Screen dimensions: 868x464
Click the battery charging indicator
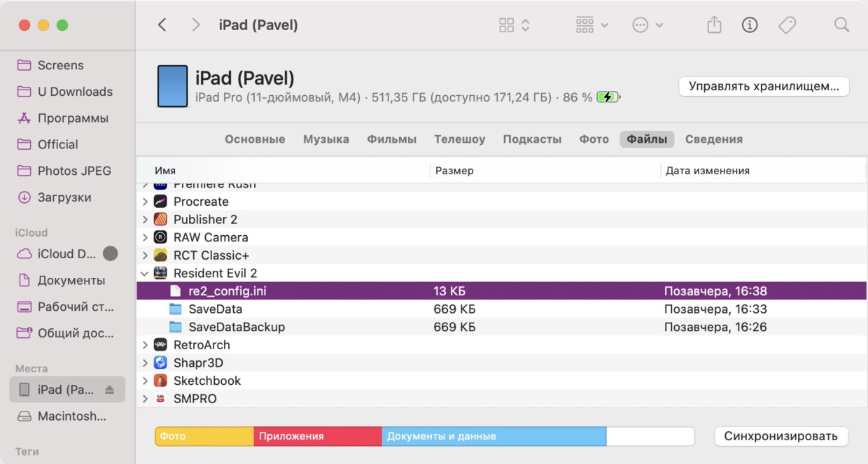pos(608,97)
